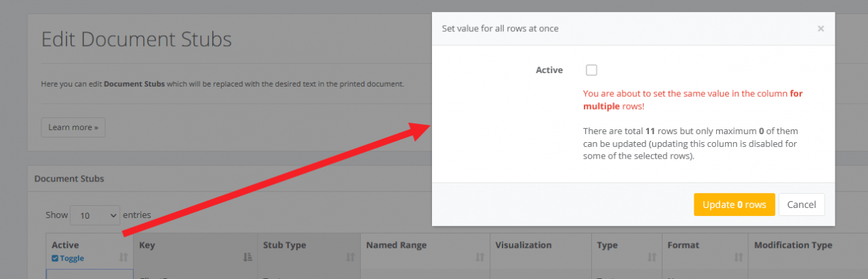
Task: Click the Key column sort icon
Action: tap(247, 257)
